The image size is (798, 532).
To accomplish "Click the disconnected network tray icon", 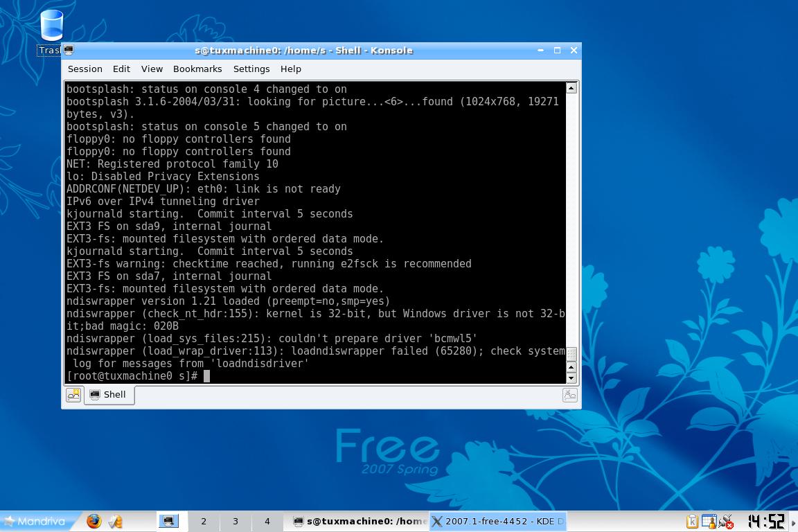I will [x=726, y=522].
